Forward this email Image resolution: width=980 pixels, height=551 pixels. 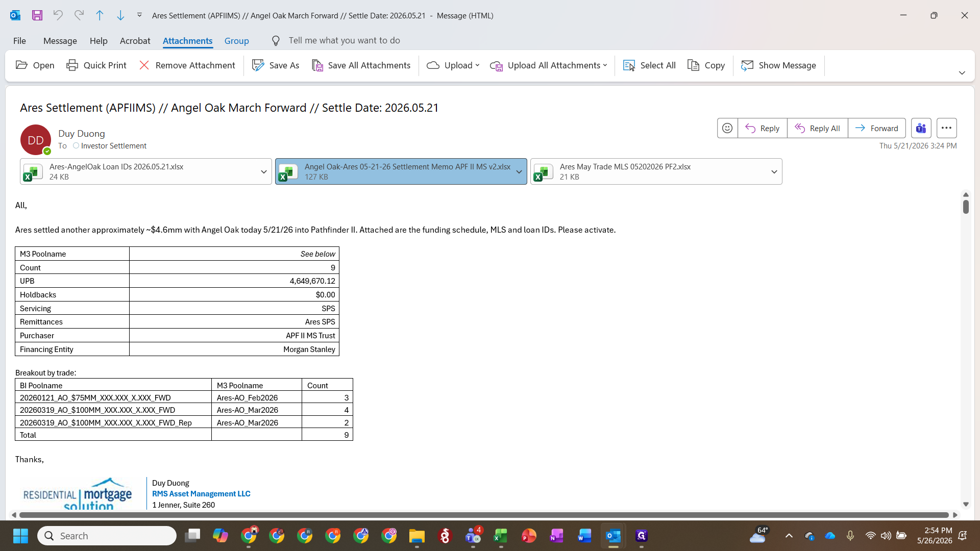coord(877,128)
